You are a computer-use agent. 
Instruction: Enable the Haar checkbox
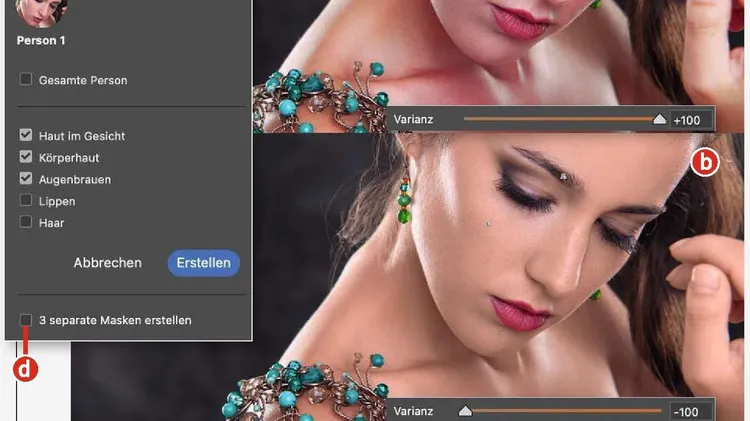[26, 222]
